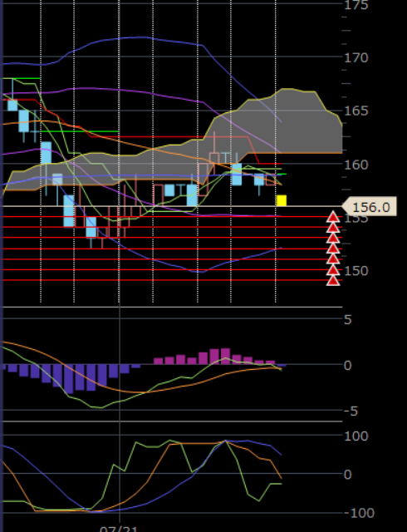Click the topmost red triangle alert marker

click(333, 216)
